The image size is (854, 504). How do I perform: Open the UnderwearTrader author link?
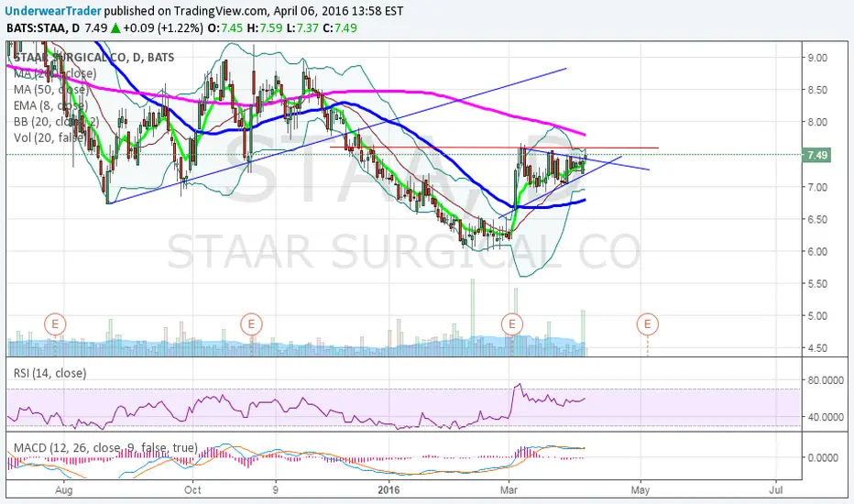tap(53, 11)
